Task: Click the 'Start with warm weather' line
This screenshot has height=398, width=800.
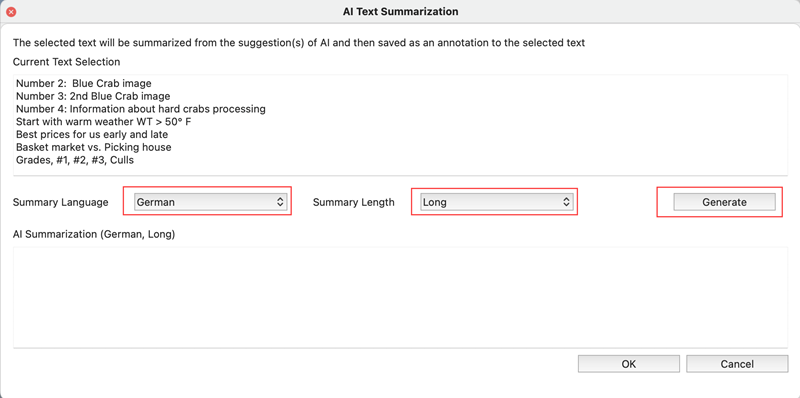Action: pos(104,122)
